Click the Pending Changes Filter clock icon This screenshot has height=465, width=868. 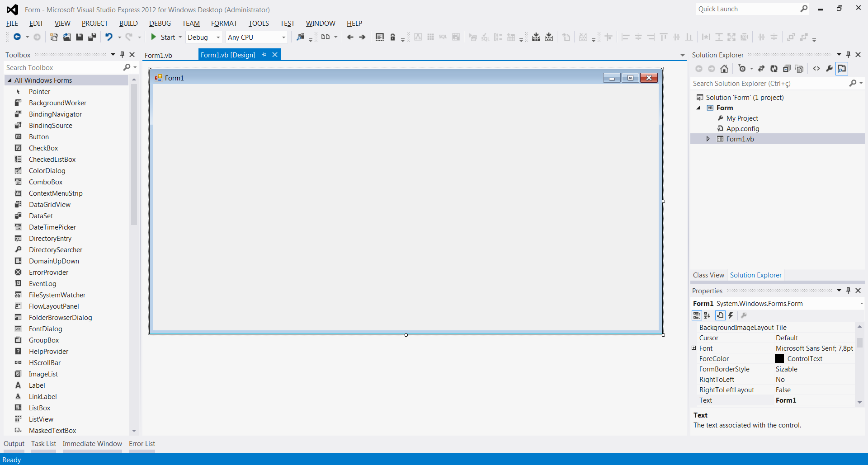coord(742,69)
